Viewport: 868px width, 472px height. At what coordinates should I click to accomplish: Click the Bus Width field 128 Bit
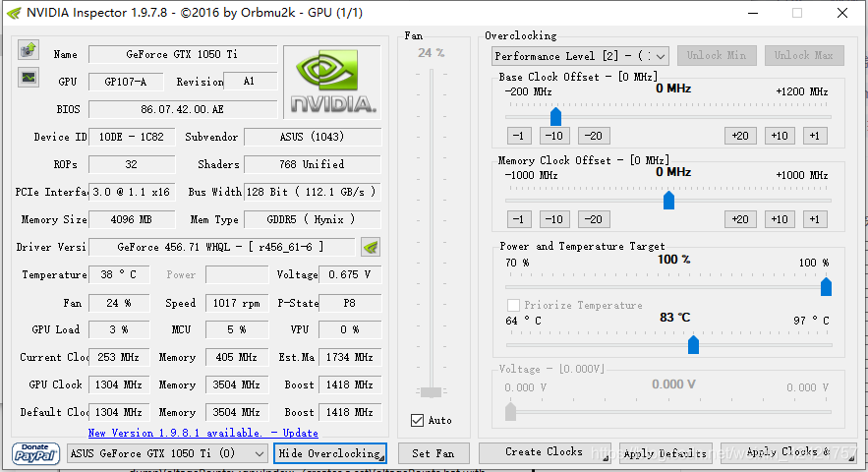(x=313, y=192)
